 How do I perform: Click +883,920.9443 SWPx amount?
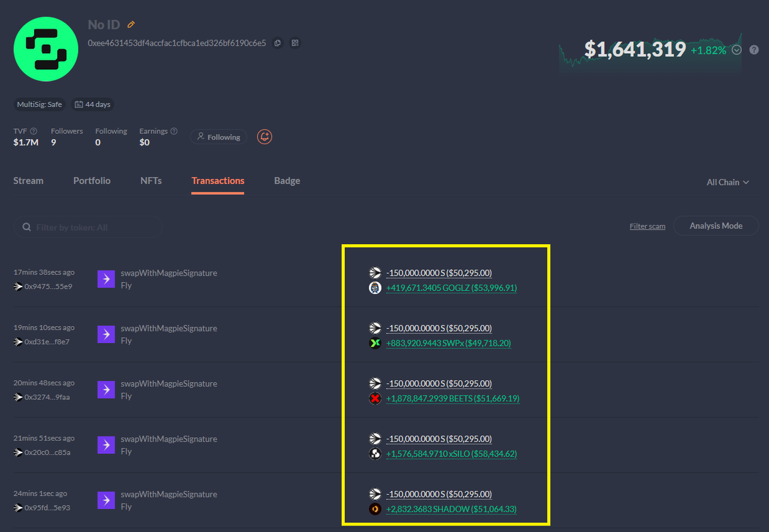[449, 344]
